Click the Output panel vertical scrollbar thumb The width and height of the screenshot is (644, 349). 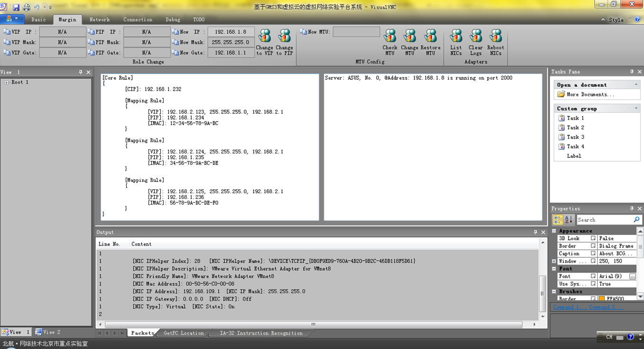coord(543,293)
